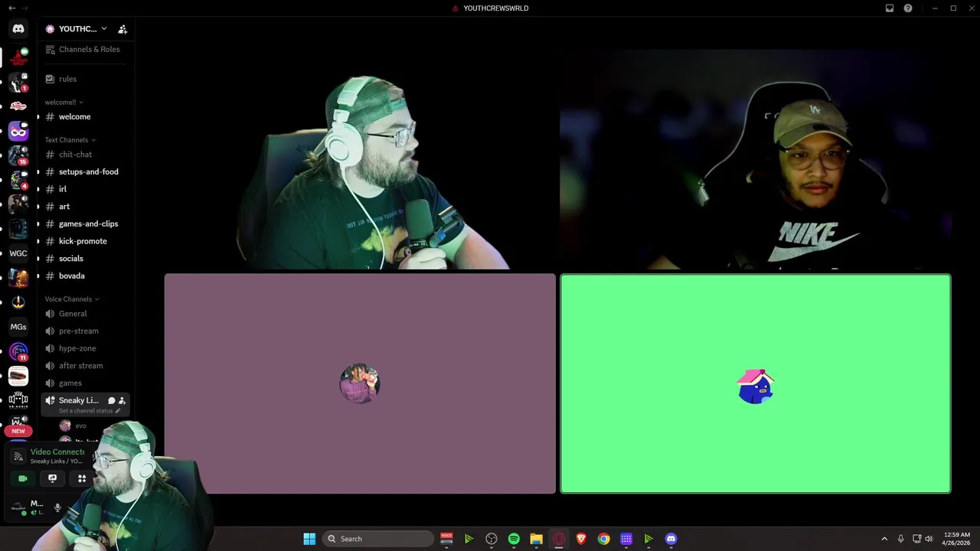Screen dimensions: 980x551
Task: Open Spotify from the taskbar
Action: [x=514, y=539]
